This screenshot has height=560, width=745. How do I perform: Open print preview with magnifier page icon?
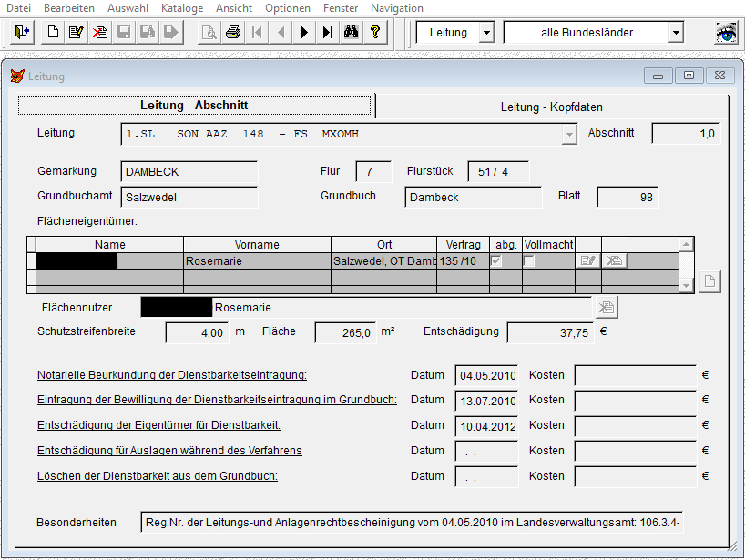(209, 32)
